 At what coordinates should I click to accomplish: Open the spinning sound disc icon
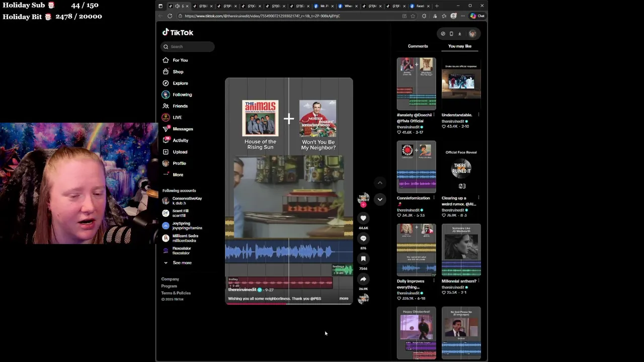click(363, 299)
